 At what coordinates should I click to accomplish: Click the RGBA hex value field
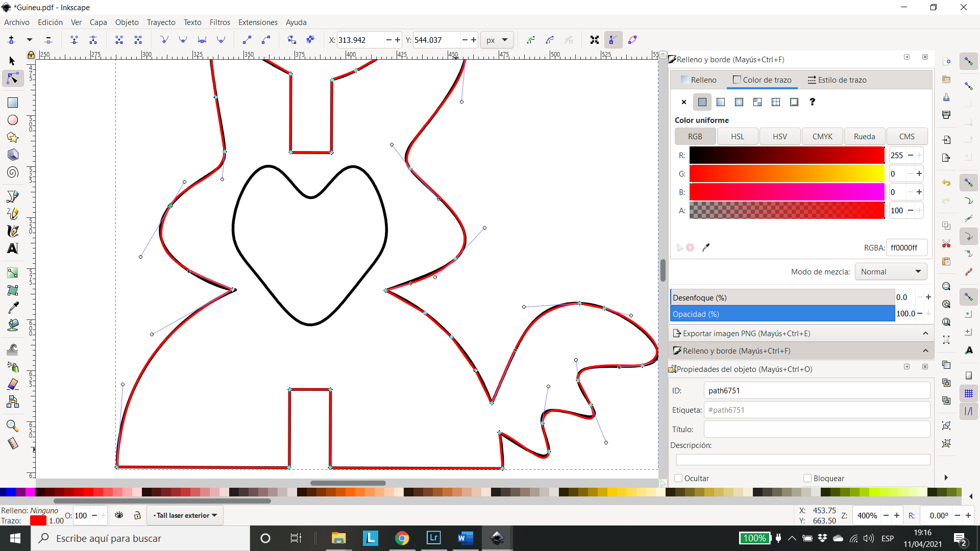[906, 247]
